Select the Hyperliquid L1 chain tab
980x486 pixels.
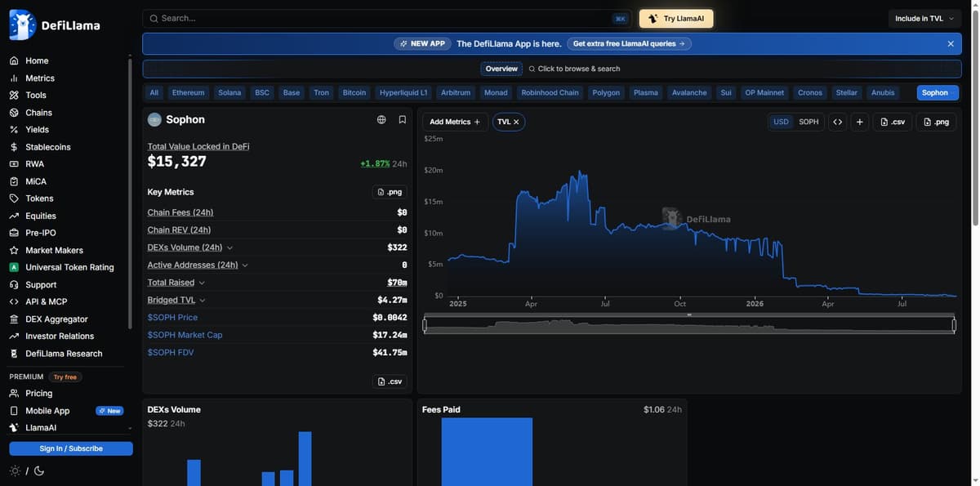pyautogui.click(x=403, y=92)
